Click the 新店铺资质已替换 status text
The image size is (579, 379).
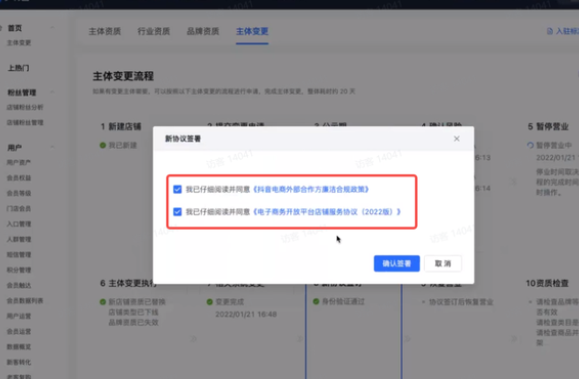[x=137, y=302]
